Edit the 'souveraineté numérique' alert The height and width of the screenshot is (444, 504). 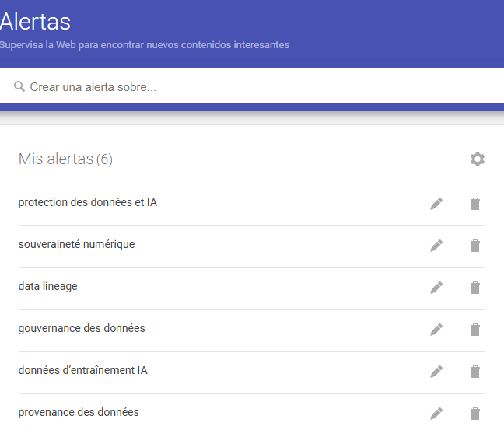[436, 246]
